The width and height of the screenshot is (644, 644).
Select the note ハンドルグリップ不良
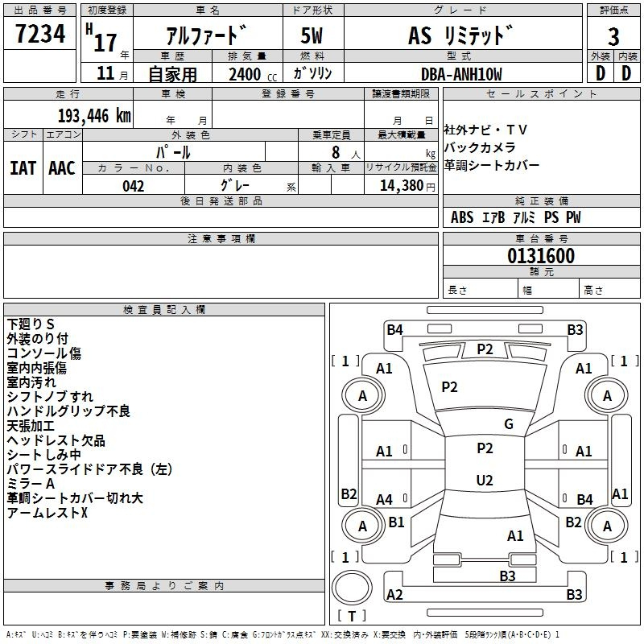[x=68, y=411]
